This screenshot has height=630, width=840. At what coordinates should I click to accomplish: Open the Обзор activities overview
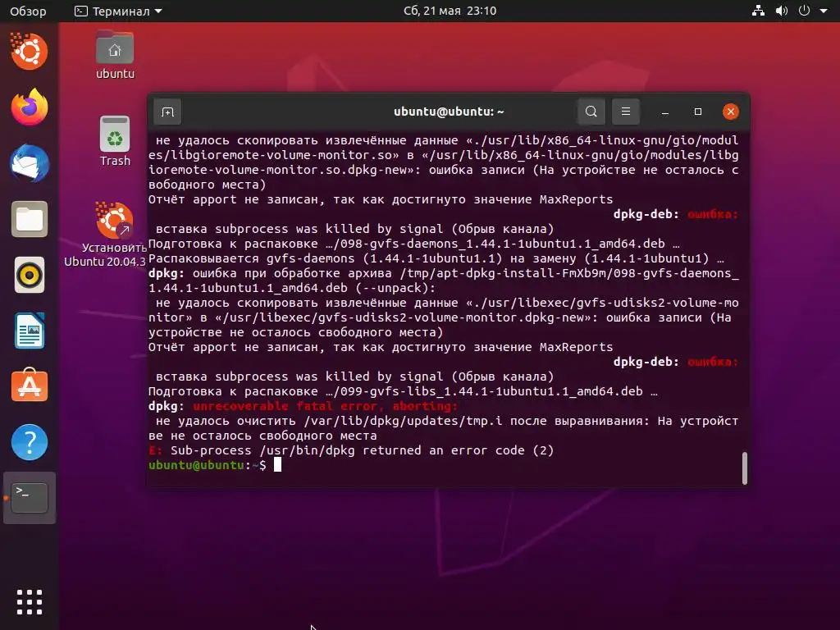28,11
